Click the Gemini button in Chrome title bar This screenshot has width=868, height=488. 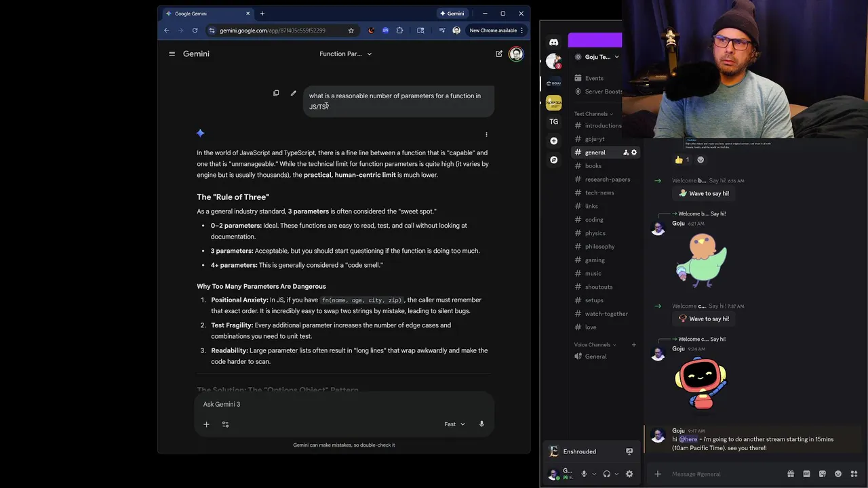[x=452, y=14]
